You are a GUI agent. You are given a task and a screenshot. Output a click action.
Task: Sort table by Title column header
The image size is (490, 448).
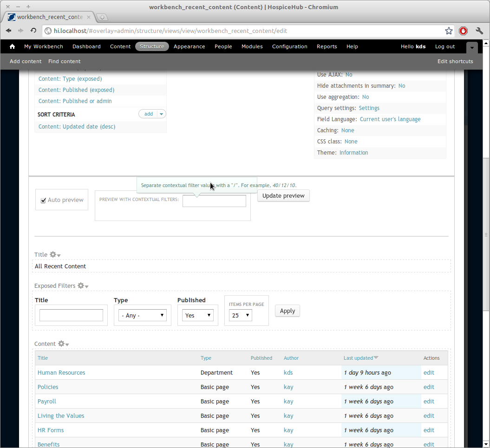pos(43,358)
